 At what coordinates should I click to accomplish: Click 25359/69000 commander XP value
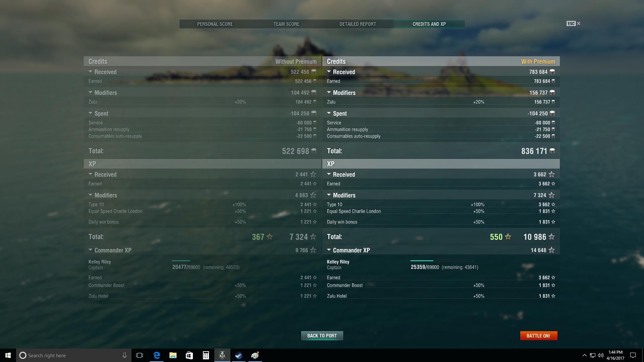[x=425, y=267]
